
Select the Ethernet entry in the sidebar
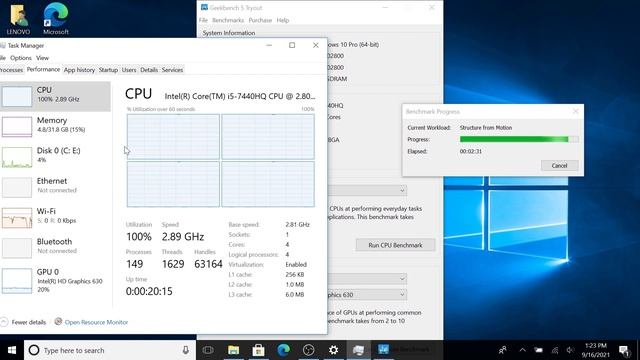tap(55, 186)
